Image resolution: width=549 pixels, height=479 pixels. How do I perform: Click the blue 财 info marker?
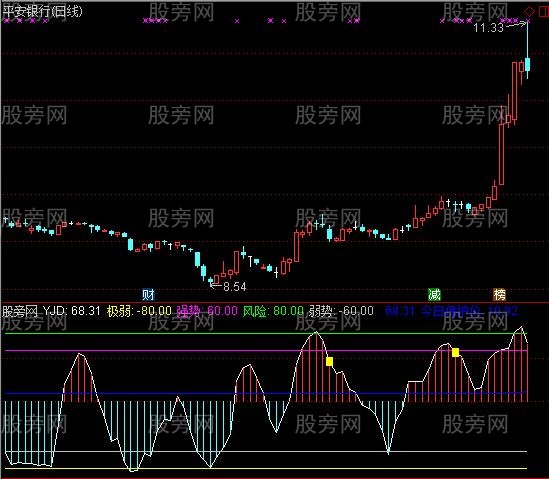148,294
